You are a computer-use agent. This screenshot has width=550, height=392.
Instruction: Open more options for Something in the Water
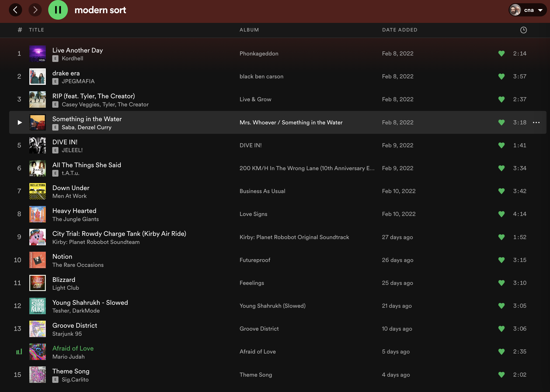pyautogui.click(x=536, y=122)
